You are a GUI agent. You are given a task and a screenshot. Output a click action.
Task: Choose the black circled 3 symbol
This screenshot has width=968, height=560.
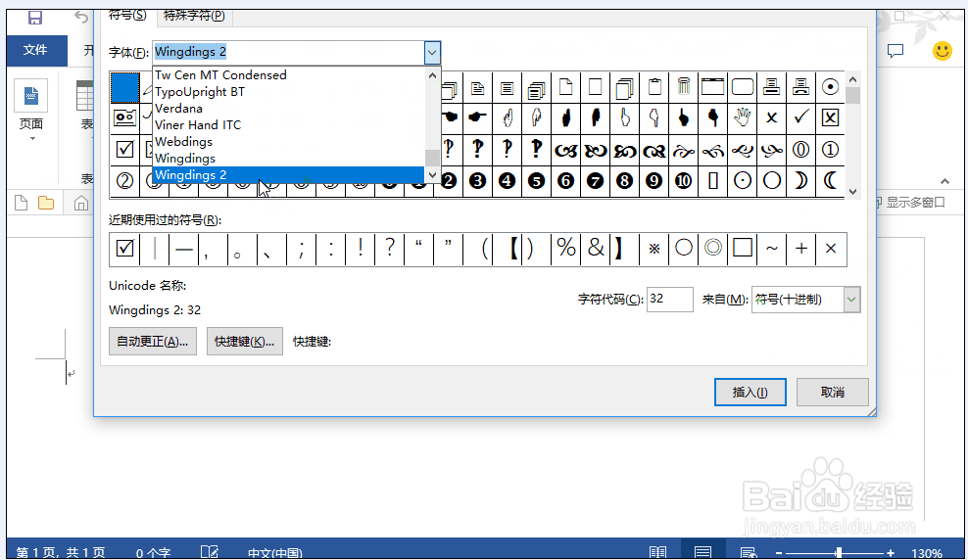pyautogui.click(x=477, y=181)
